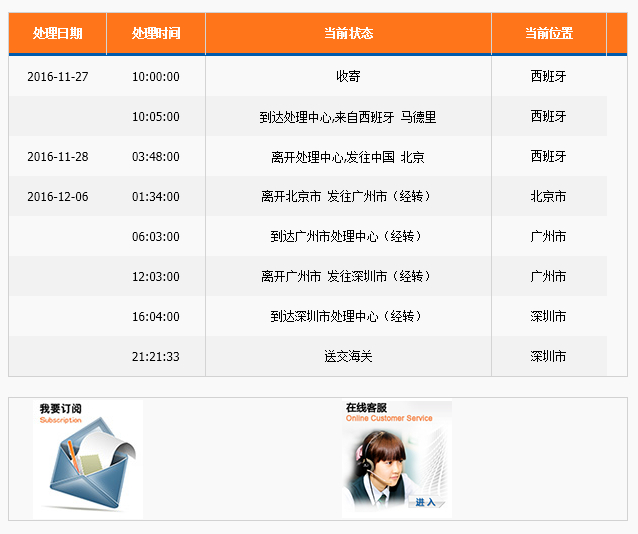Select the 当前位置 column header
The height and width of the screenshot is (534, 638).
(548, 33)
